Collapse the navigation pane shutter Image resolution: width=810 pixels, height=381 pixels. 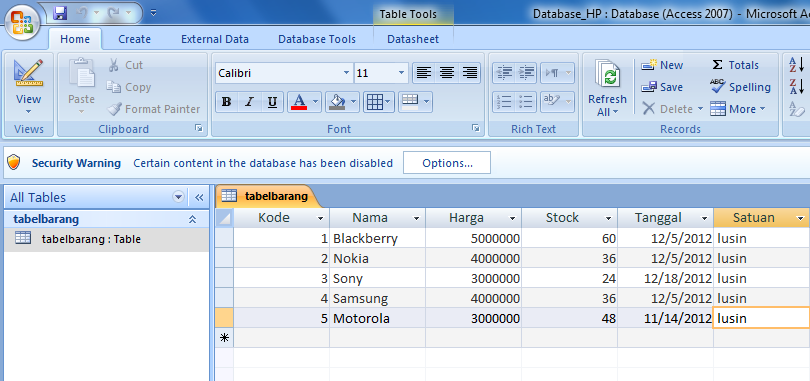[x=199, y=197]
